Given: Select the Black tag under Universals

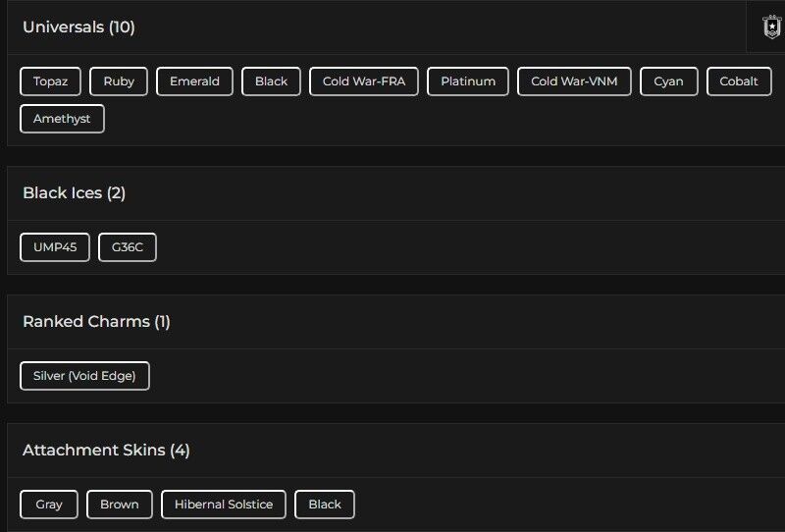Looking at the screenshot, I should tap(271, 81).
